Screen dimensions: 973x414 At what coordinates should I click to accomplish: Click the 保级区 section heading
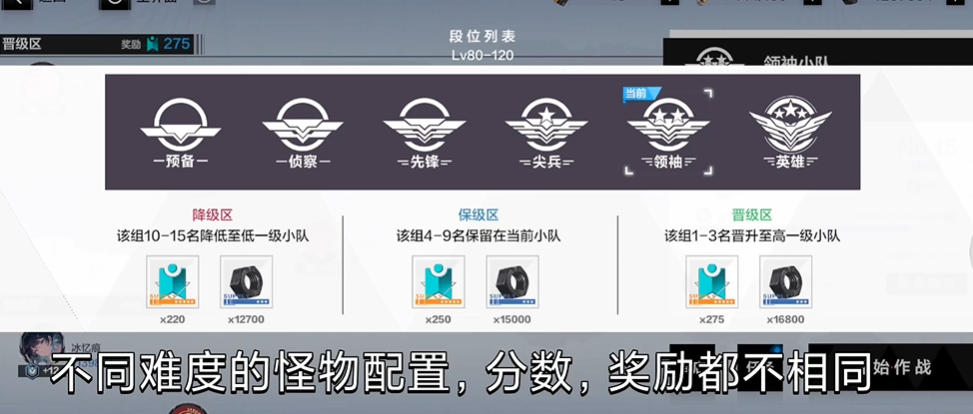(477, 215)
